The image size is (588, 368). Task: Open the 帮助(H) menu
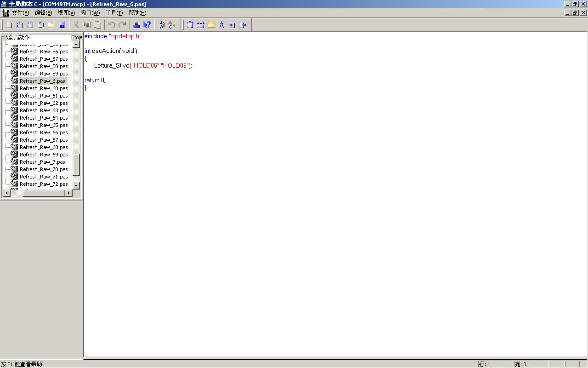tap(137, 13)
